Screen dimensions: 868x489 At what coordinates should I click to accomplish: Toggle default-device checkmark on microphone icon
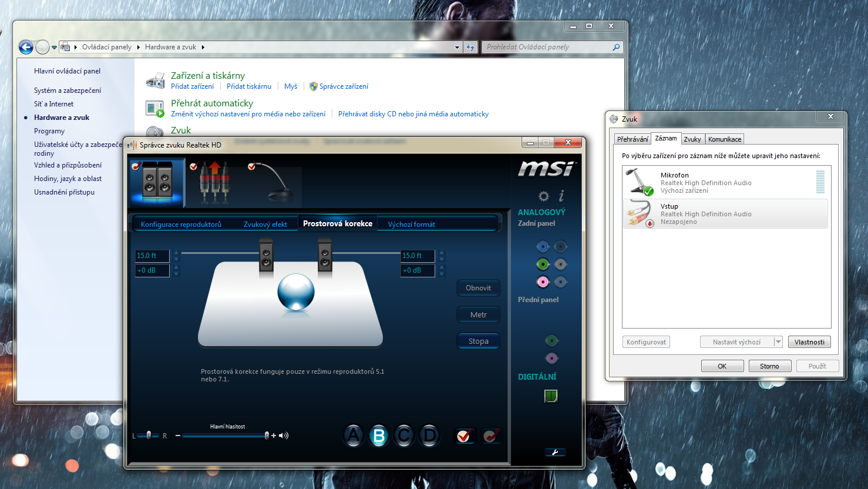click(x=251, y=166)
